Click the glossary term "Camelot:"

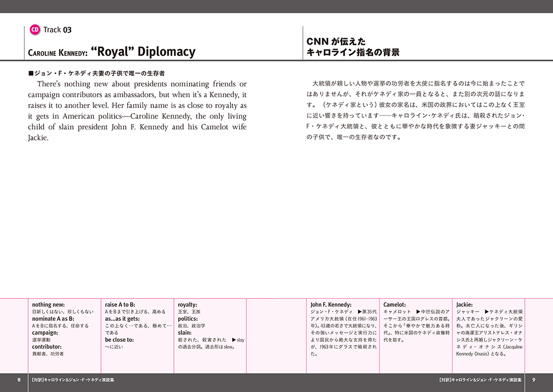(395, 305)
